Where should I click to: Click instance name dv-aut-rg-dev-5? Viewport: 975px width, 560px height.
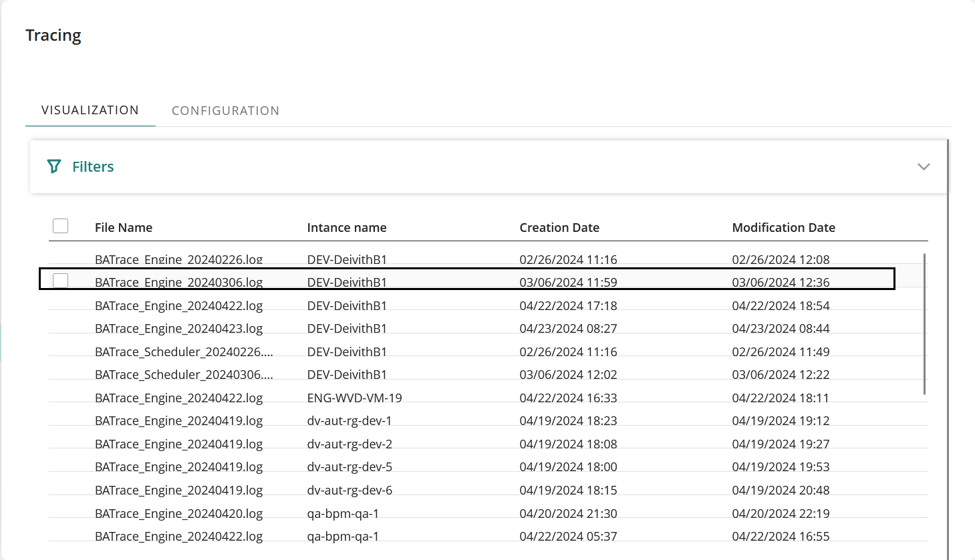tap(350, 466)
